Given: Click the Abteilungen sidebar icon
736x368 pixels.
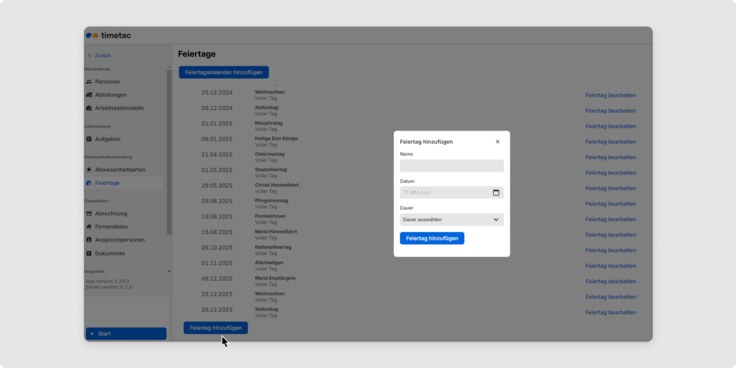Looking at the screenshot, I should [89, 95].
